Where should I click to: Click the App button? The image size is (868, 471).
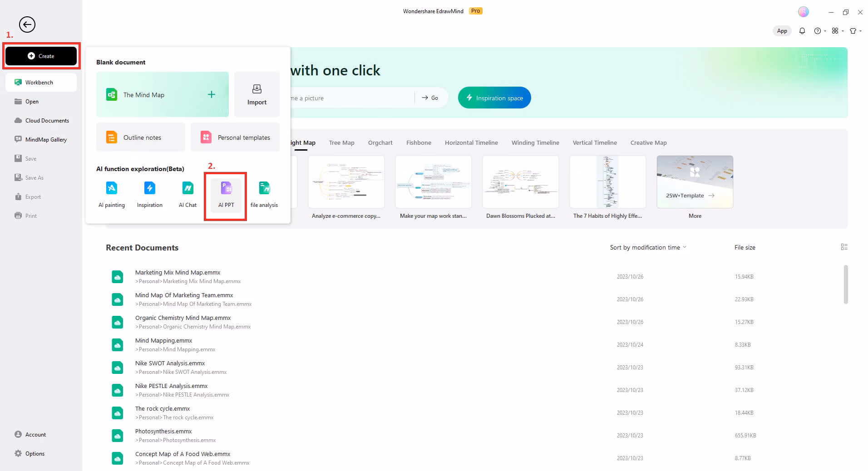click(x=782, y=31)
